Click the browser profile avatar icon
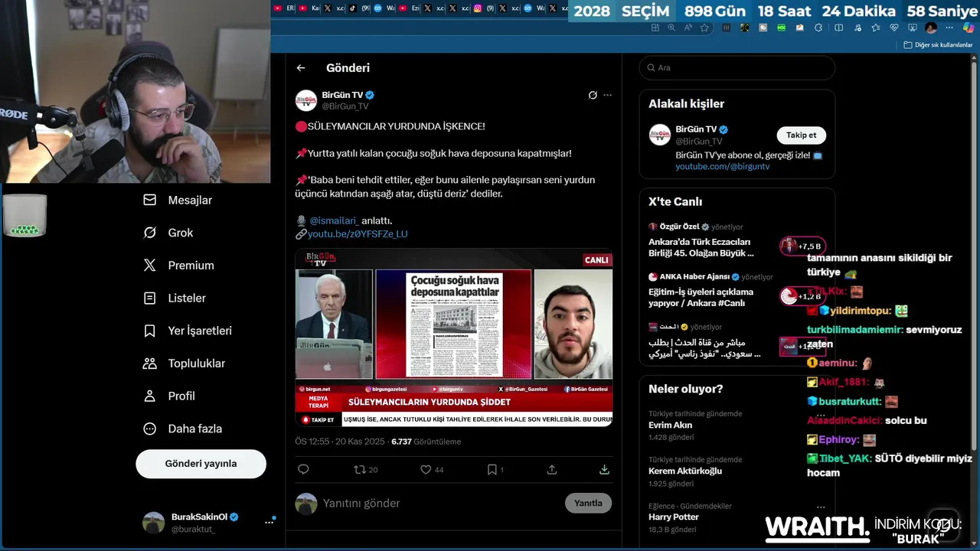 click(931, 28)
